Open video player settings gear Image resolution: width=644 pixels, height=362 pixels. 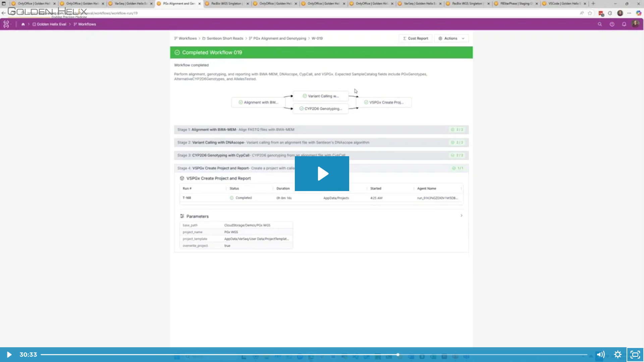618,355
